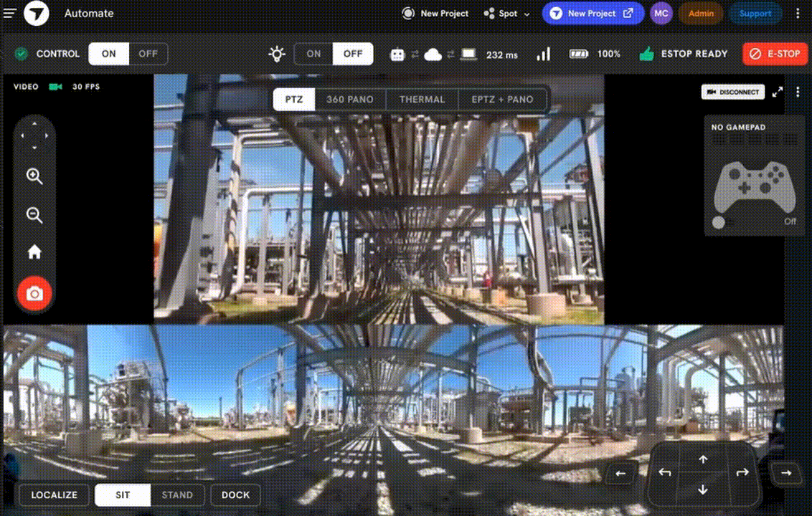812x516 pixels.
Task: Pan the PTZ camera left
Action: 22,135
